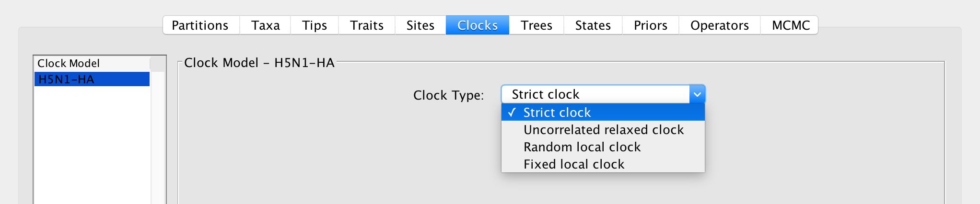Switch to the Partitions tab
Viewport: 980px width, 204px height.
click(x=201, y=25)
